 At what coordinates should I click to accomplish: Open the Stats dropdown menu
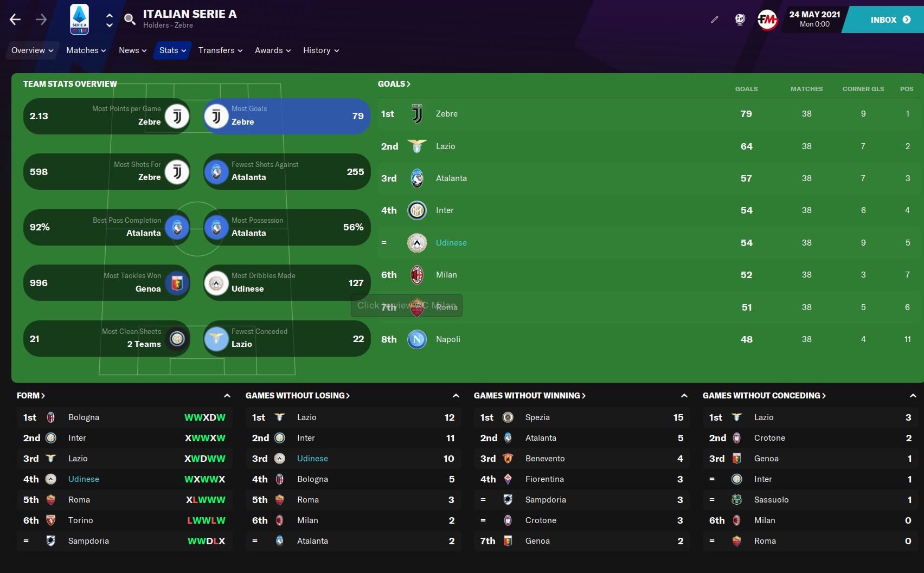coord(172,50)
